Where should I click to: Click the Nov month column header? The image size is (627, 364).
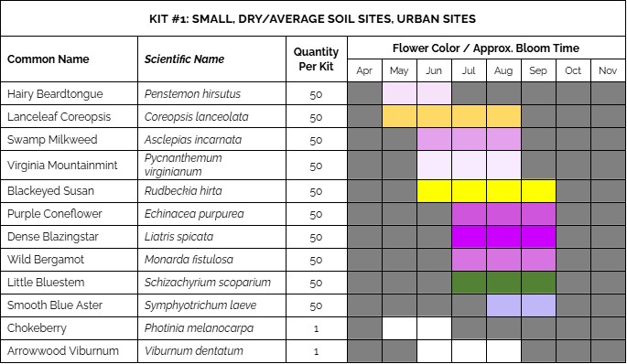608,70
